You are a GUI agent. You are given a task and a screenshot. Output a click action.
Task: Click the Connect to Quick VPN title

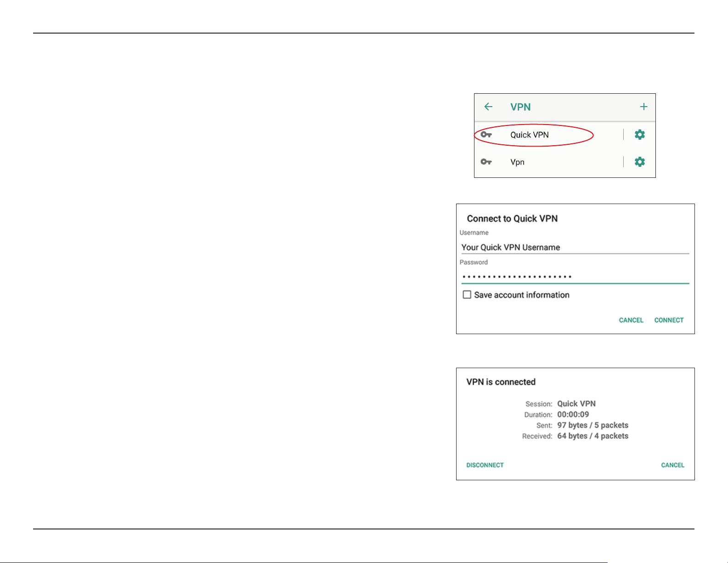click(x=512, y=219)
